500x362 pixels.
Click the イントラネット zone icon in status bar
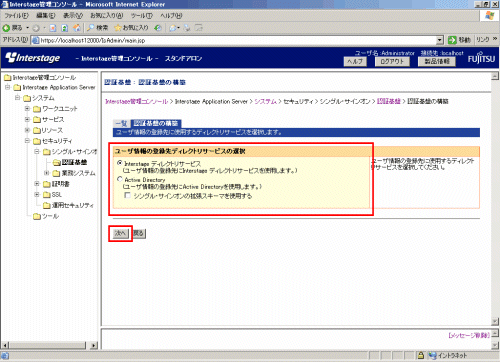432,355
